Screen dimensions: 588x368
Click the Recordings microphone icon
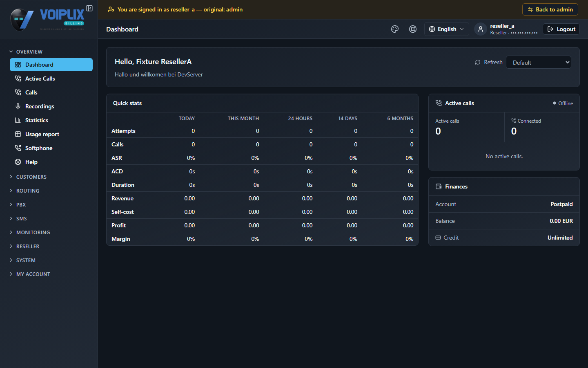[x=18, y=106]
